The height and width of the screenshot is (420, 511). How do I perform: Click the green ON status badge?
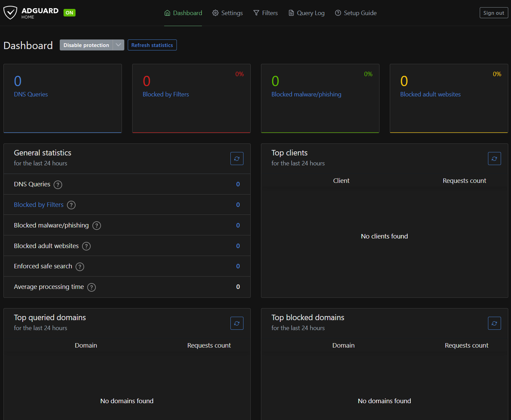[x=69, y=13]
